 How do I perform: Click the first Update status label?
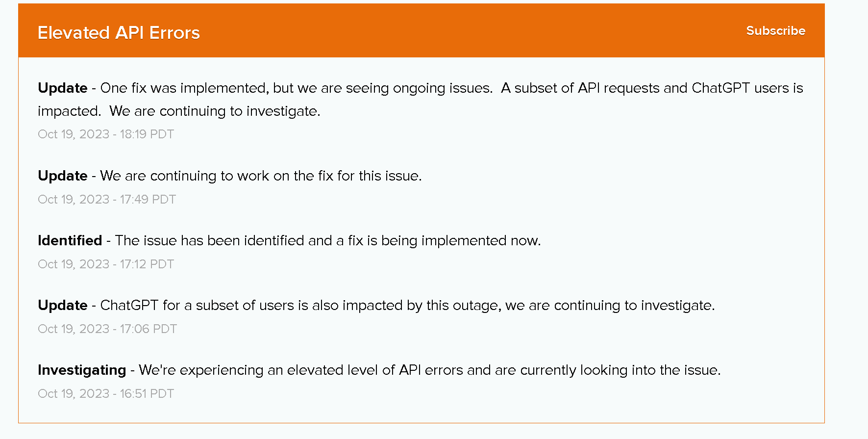tap(62, 88)
